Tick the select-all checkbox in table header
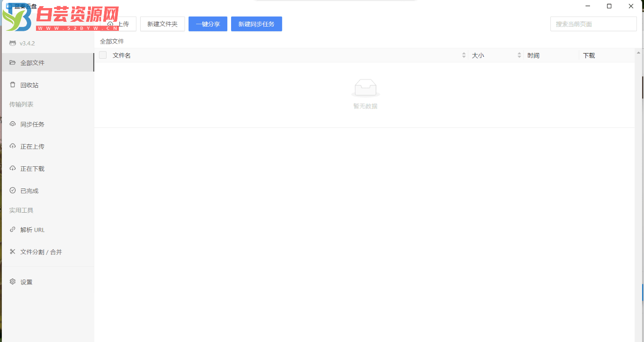Image resolution: width=644 pixels, height=342 pixels. coord(103,55)
